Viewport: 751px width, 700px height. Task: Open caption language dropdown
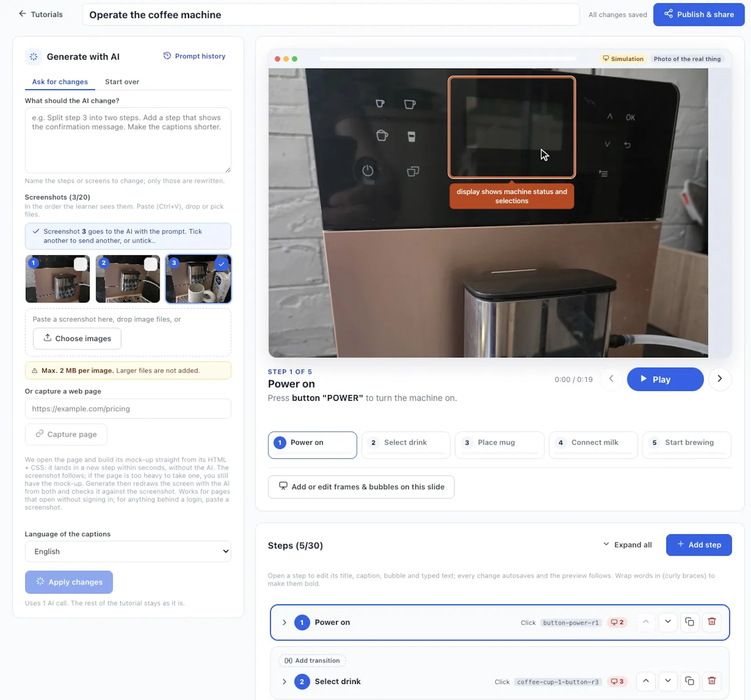tap(128, 551)
